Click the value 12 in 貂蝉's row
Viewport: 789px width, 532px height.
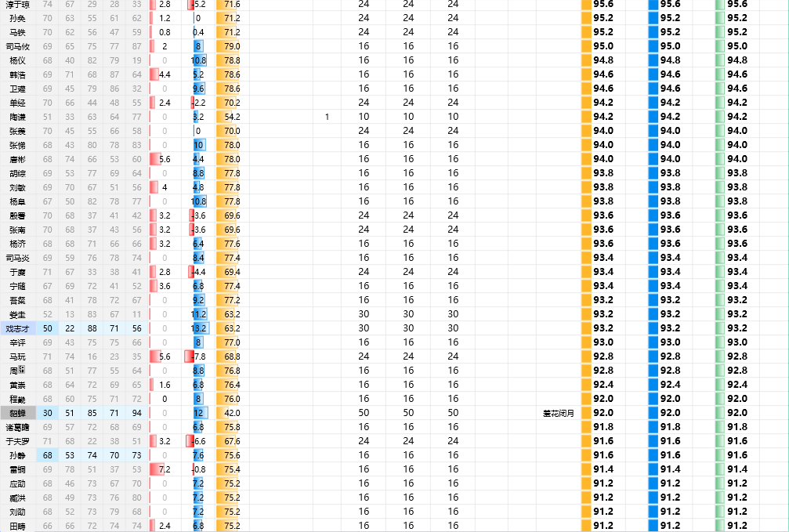click(x=198, y=413)
